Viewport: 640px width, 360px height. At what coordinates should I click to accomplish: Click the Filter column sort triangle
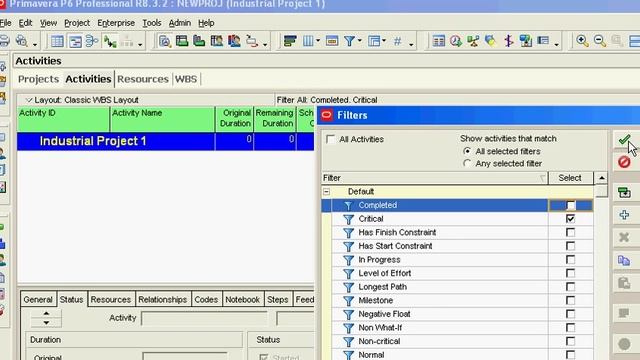pyautogui.click(x=542, y=178)
